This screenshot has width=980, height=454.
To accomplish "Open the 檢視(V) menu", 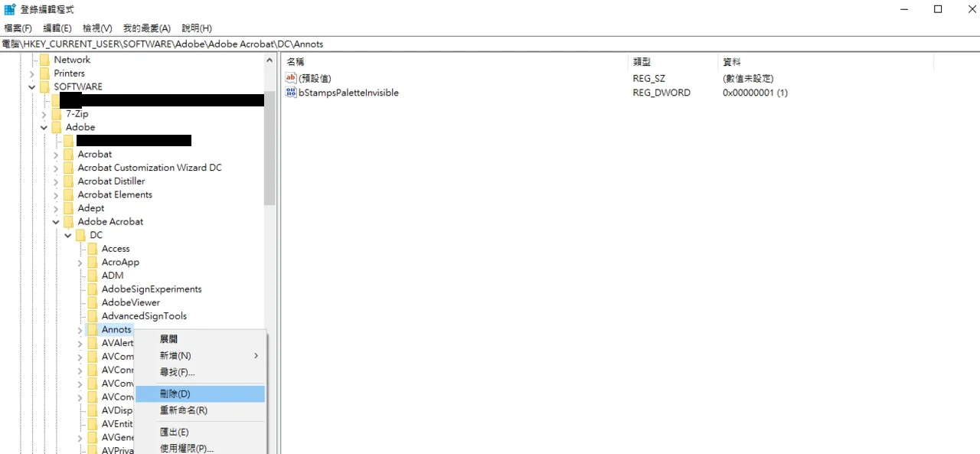I will 97,28.
